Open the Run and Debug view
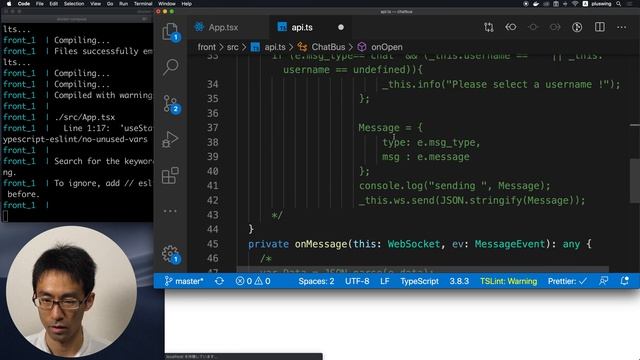640x360 pixels. [170, 140]
